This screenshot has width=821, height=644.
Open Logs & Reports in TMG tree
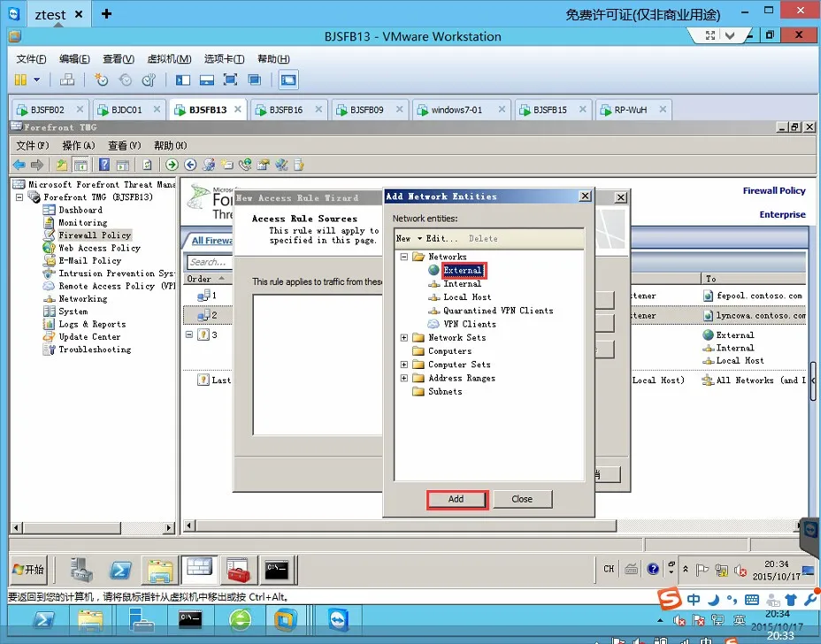[92, 324]
